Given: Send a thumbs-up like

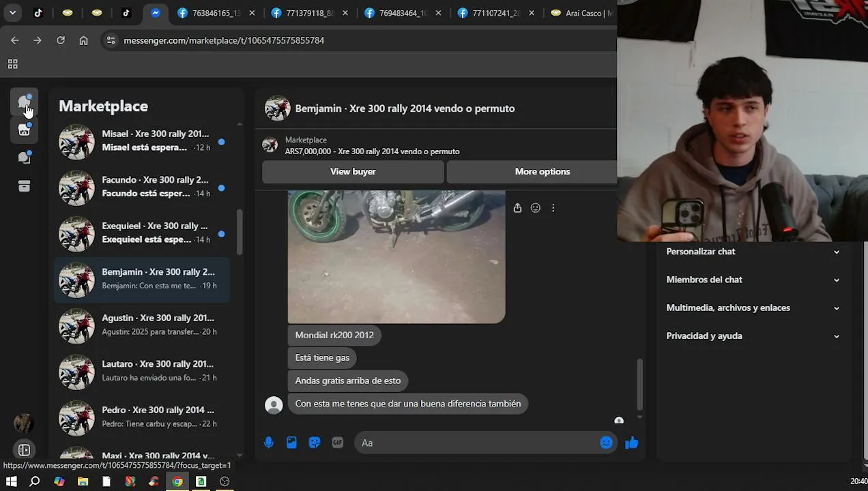Looking at the screenshot, I should tap(631, 443).
